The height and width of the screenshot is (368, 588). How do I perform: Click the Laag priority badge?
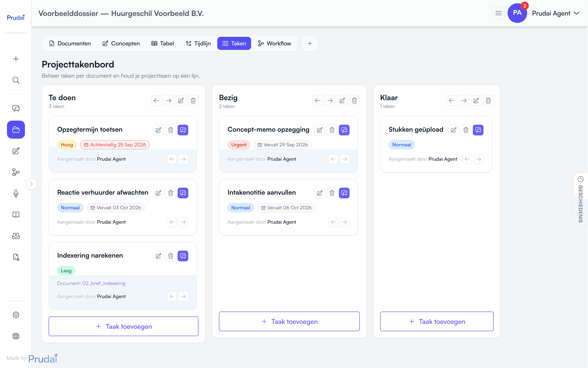[x=66, y=271]
